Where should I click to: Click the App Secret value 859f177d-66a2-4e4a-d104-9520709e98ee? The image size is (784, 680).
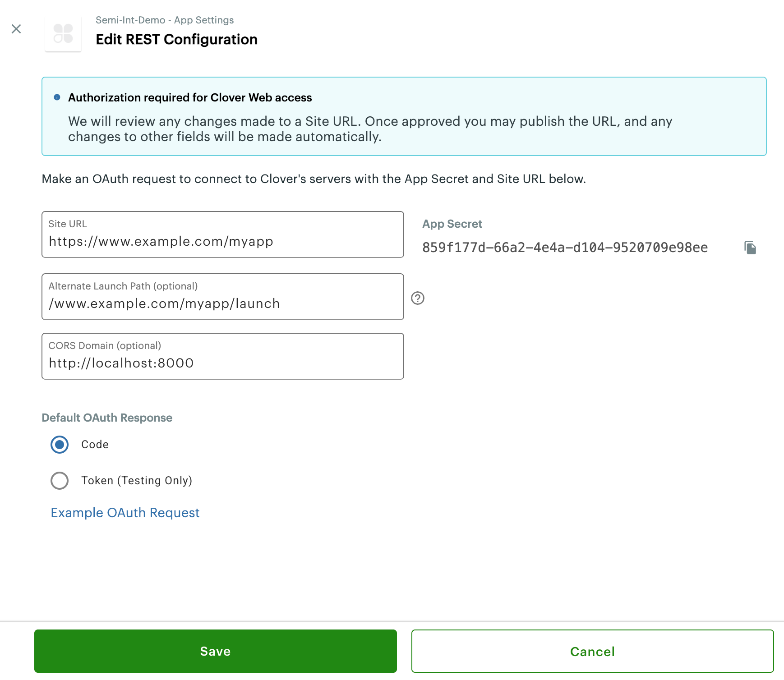coord(565,248)
